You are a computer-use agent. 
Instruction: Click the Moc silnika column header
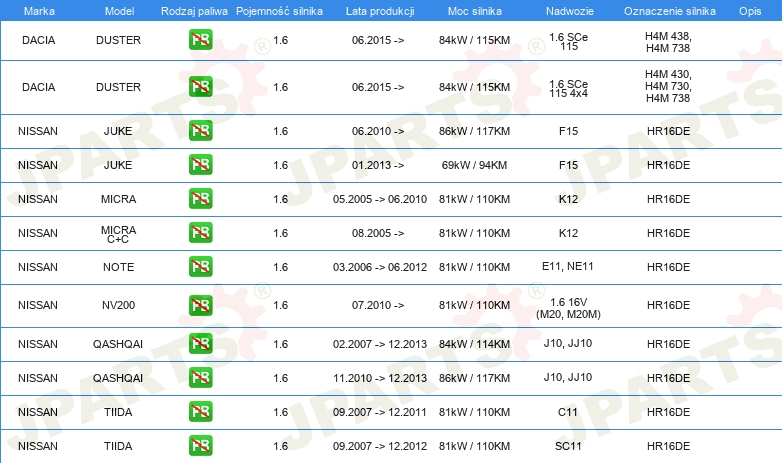(x=474, y=9)
